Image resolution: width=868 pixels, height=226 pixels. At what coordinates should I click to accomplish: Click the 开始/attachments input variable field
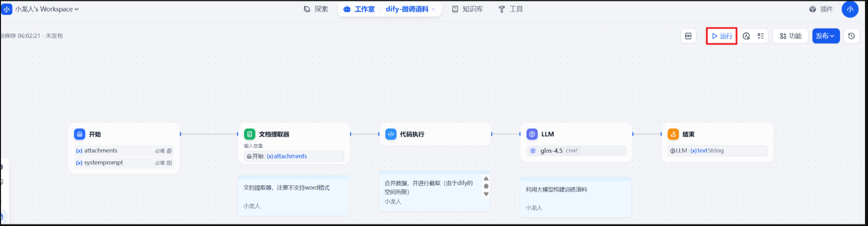coord(294,156)
